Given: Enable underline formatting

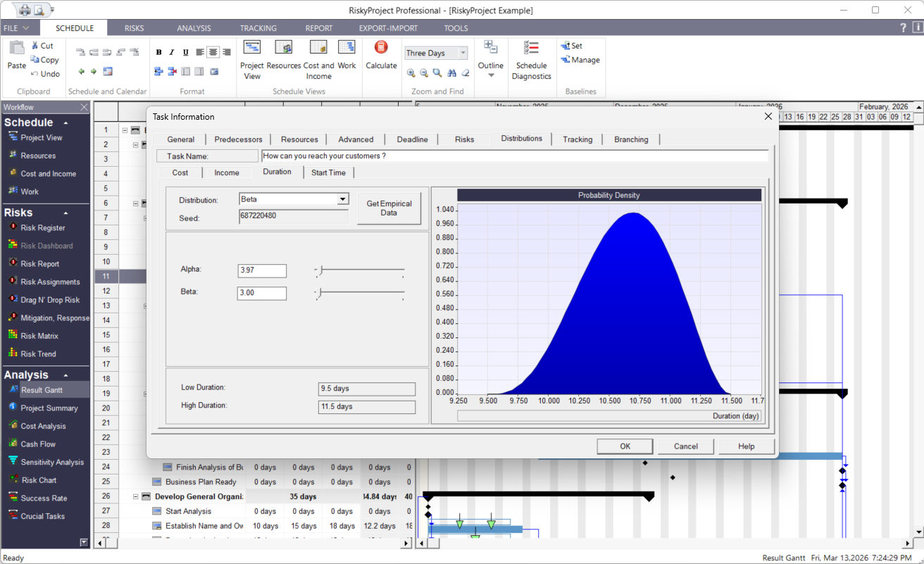Looking at the screenshot, I should pyautogui.click(x=185, y=51).
